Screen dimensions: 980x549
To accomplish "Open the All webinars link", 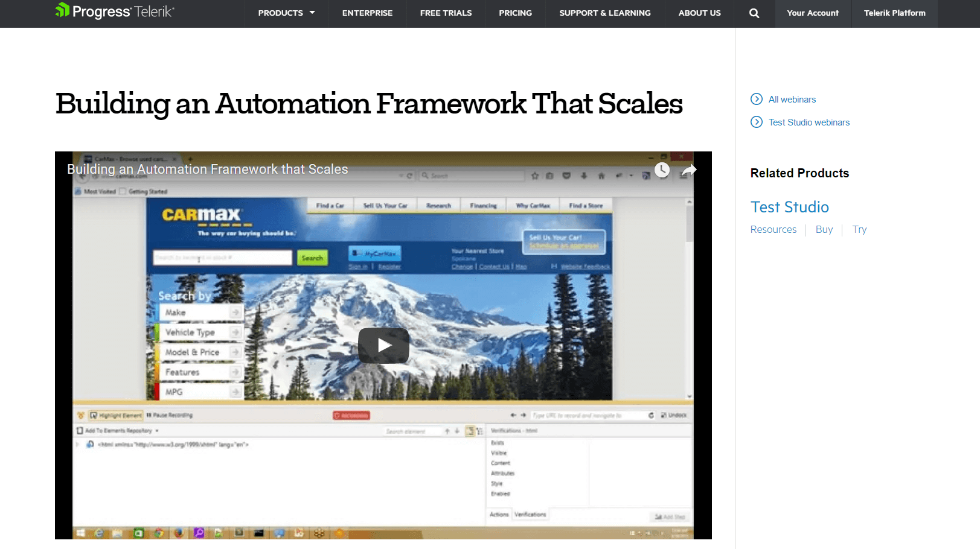I will (x=792, y=100).
